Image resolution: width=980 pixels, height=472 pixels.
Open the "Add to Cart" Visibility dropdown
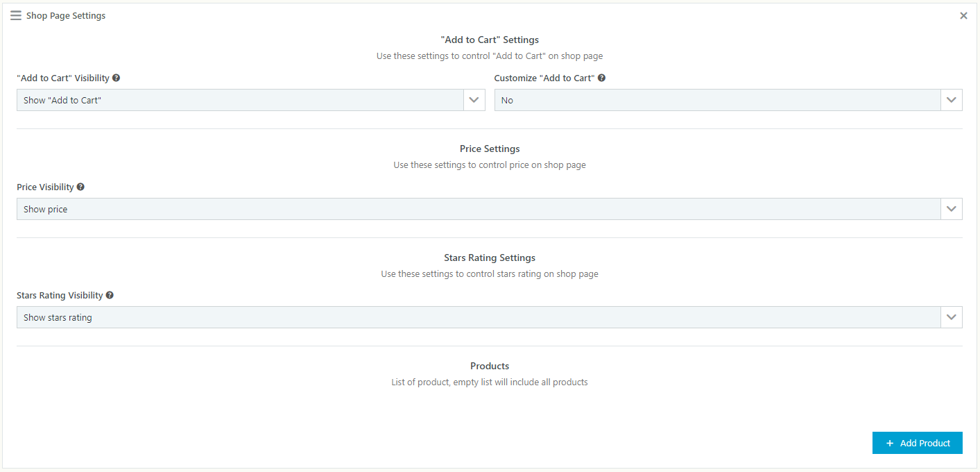[x=251, y=100]
